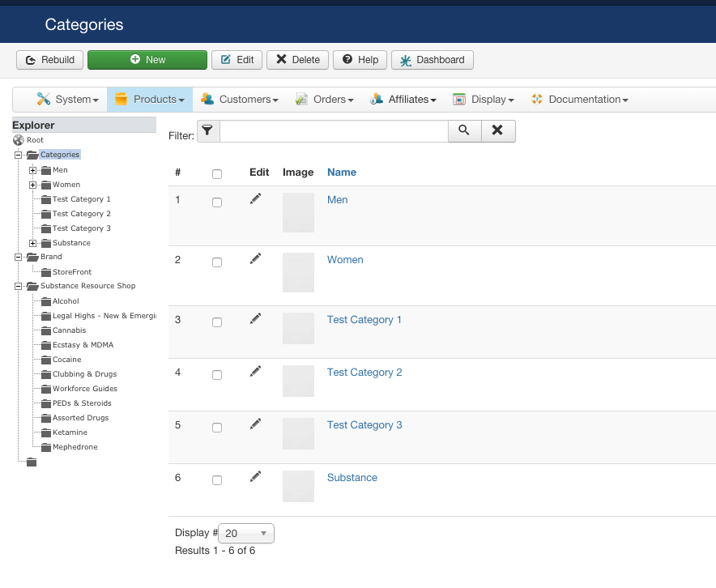Click the Substance Resource Shop folder icon
716x588 pixels.
point(32,287)
